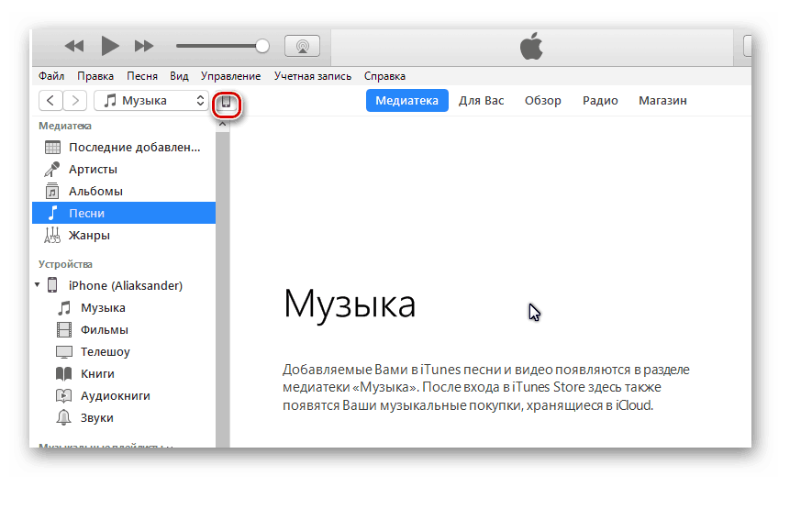The width and height of the screenshot is (812, 509).
Task: Skip to next track with fast-forward
Action: coord(144,46)
